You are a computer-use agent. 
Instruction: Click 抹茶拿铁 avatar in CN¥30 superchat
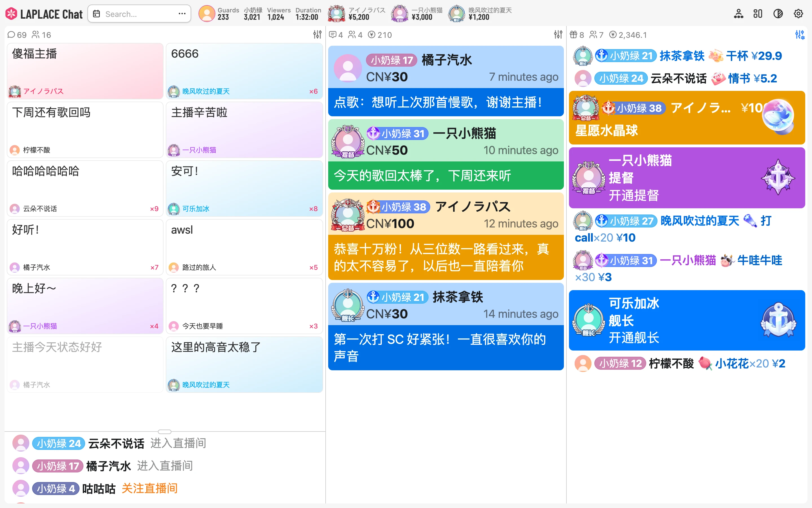(x=348, y=305)
